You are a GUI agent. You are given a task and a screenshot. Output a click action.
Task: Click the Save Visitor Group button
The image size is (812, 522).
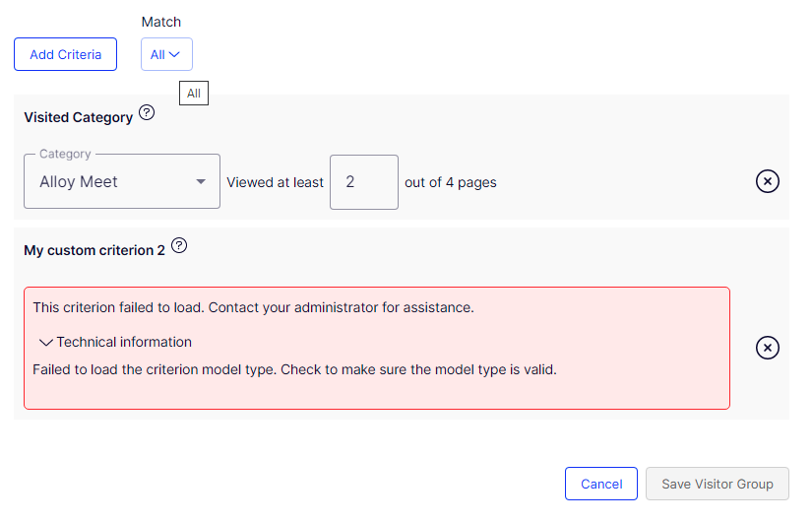(x=717, y=484)
